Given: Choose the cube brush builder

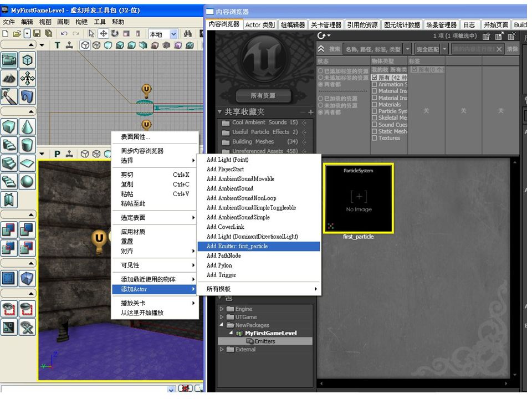Looking at the screenshot, I should click(9, 127).
